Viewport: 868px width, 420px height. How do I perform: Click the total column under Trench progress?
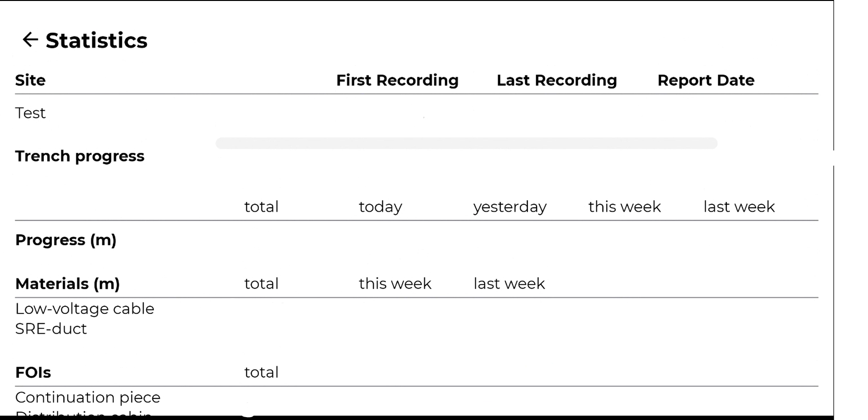coord(261,206)
